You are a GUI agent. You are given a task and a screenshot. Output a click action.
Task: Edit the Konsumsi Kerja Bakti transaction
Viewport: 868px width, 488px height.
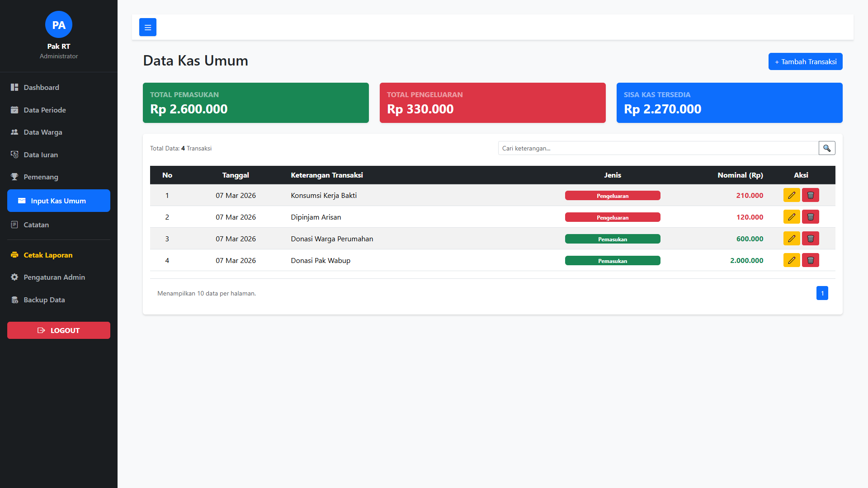(791, 195)
